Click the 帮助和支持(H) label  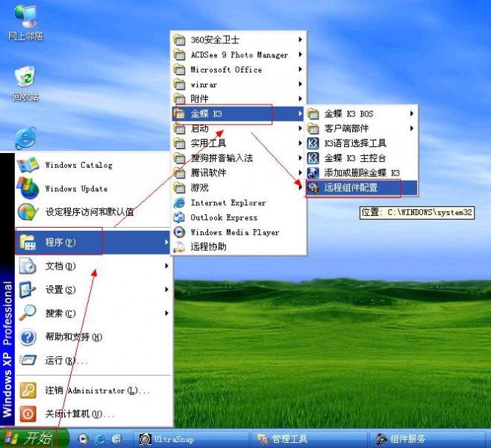[74, 337]
